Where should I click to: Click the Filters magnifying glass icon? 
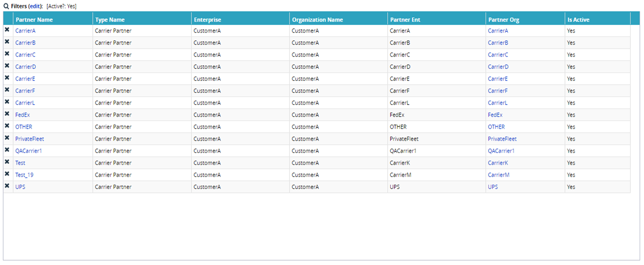[6, 6]
